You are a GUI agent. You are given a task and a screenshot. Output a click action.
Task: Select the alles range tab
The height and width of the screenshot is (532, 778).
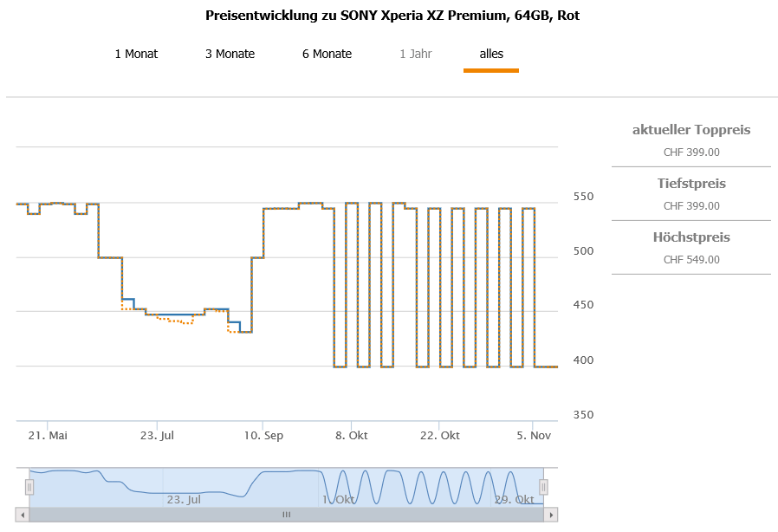(491, 54)
